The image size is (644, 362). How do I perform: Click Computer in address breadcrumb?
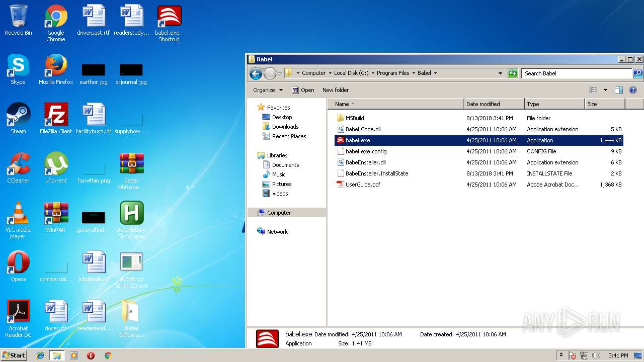pyautogui.click(x=313, y=73)
